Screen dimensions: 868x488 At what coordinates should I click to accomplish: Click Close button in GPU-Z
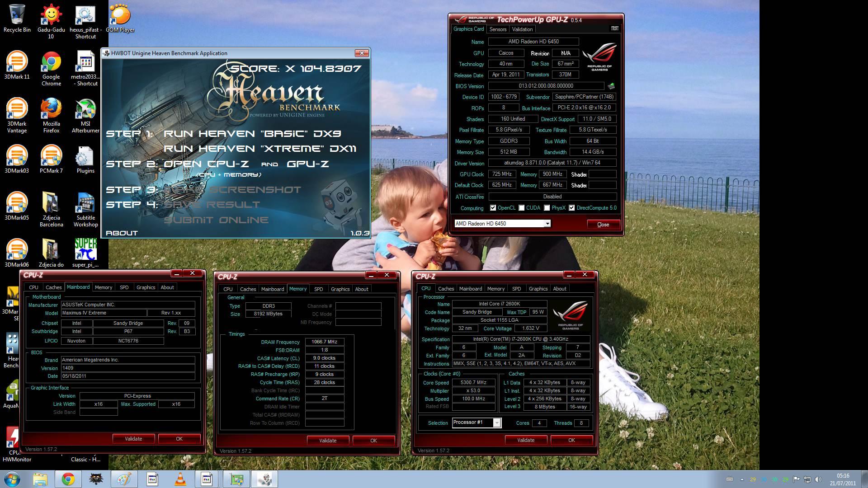(x=603, y=225)
